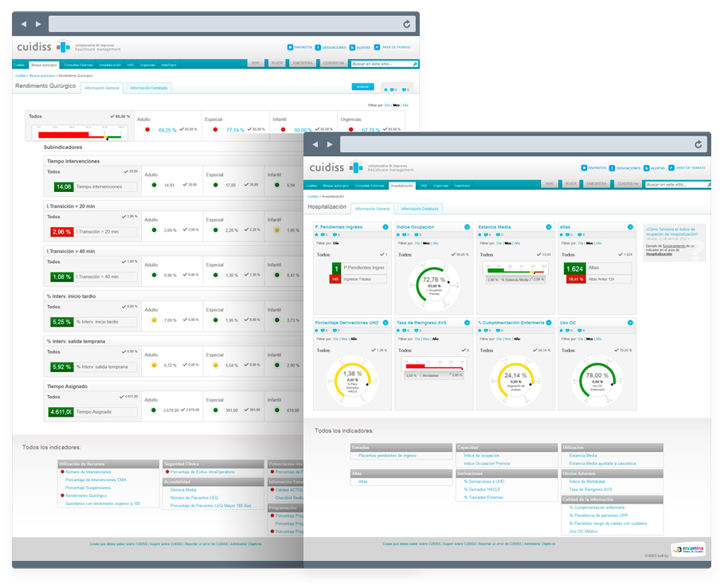The height and width of the screenshot is (584, 728).
Task: Select Hospitalización nav tab in front window
Action: [402, 186]
